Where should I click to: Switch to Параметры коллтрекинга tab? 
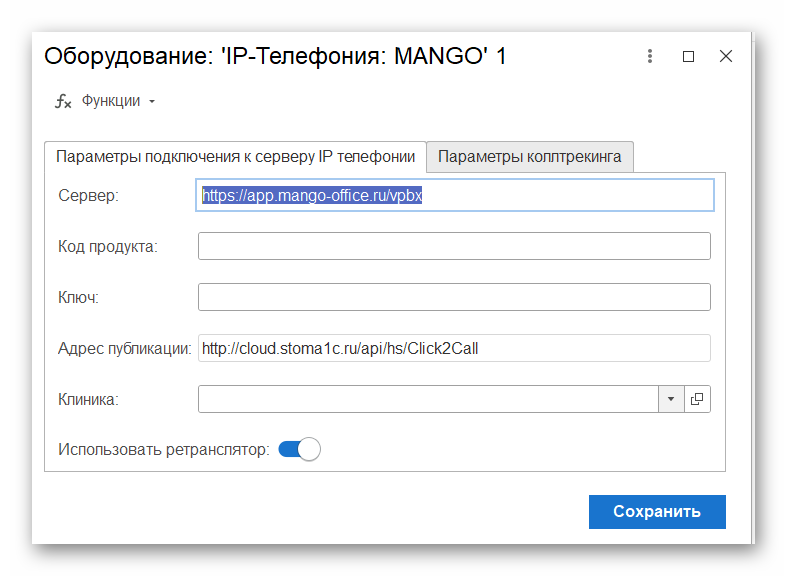(x=530, y=157)
